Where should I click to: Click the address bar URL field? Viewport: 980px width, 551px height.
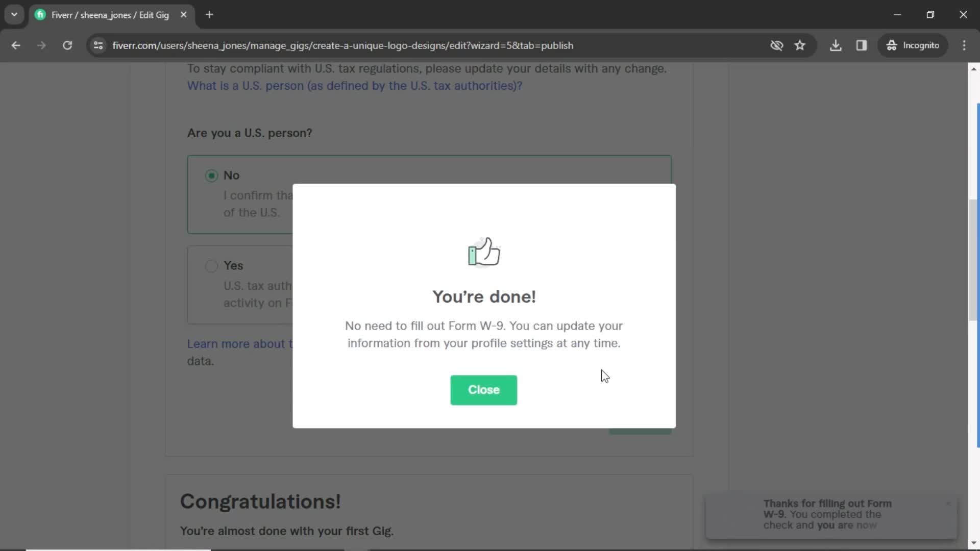click(345, 45)
